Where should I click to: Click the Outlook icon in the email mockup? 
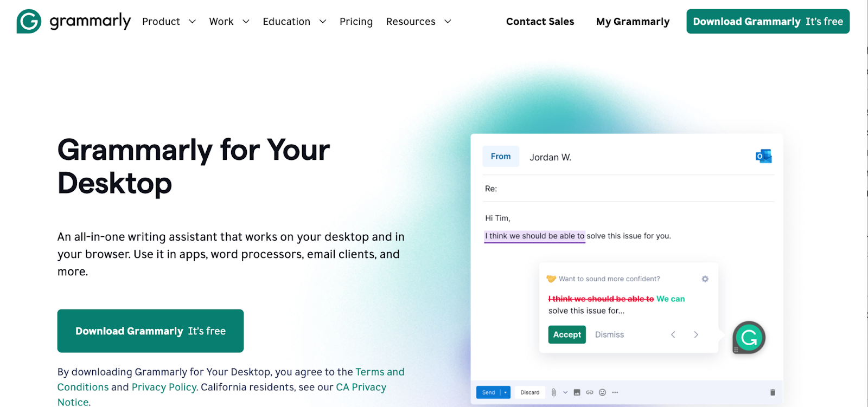point(764,157)
